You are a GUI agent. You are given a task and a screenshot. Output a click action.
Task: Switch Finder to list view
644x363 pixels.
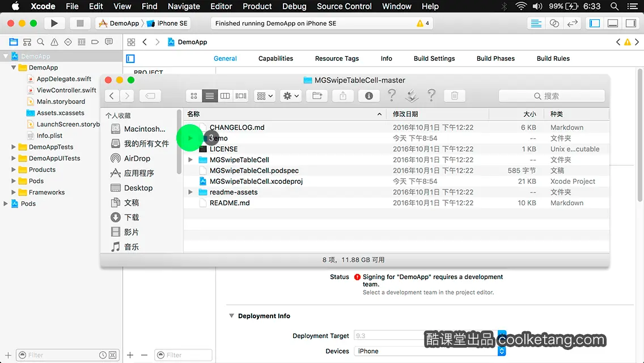click(x=209, y=96)
